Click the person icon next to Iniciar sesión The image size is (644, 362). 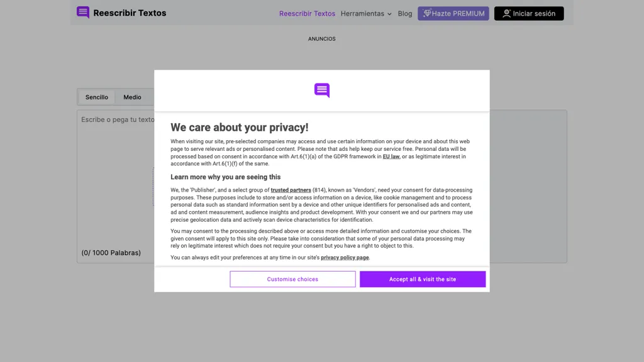point(505,13)
